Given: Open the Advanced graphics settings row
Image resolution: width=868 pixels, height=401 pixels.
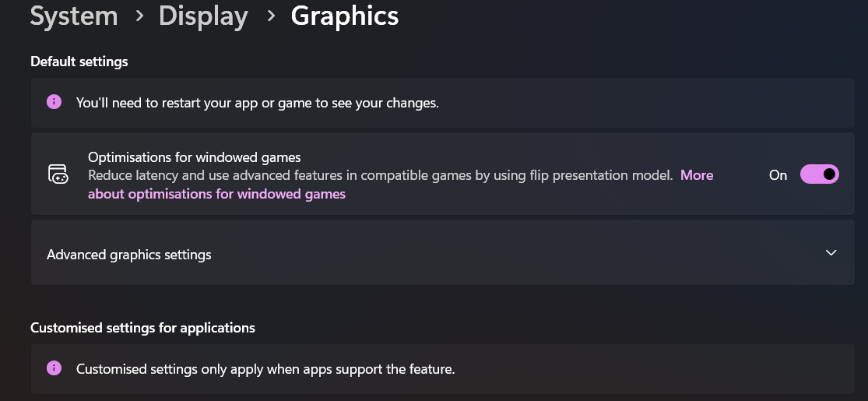Looking at the screenshot, I should (x=443, y=252).
